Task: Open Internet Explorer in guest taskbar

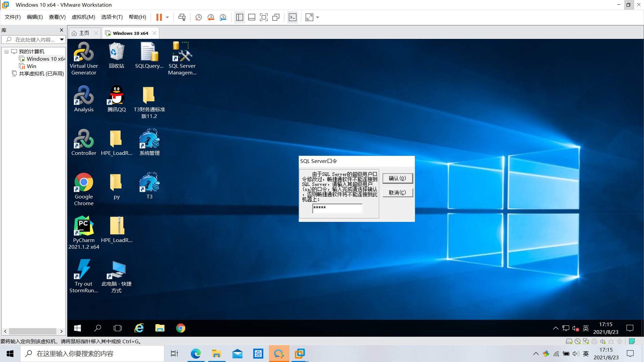Action: pos(139,328)
